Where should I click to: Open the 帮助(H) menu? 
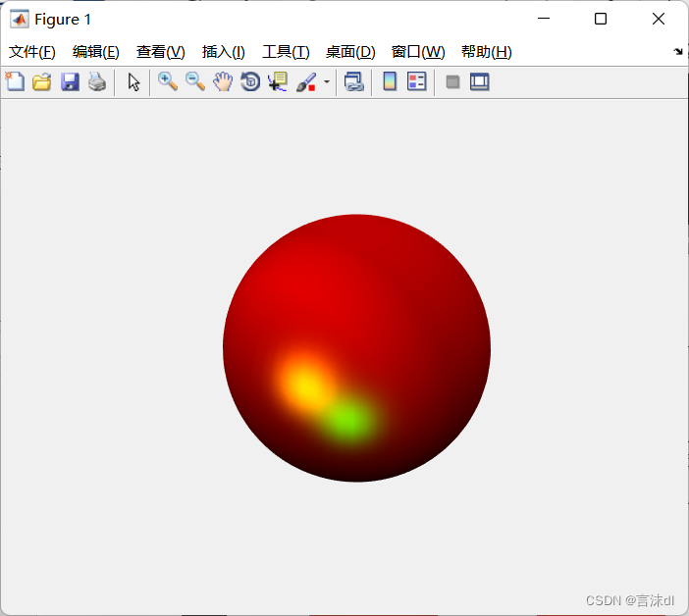click(x=487, y=52)
